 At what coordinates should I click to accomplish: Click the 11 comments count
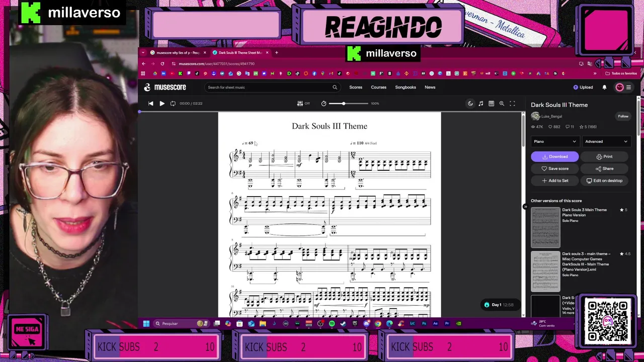click(x=570, y=127)
